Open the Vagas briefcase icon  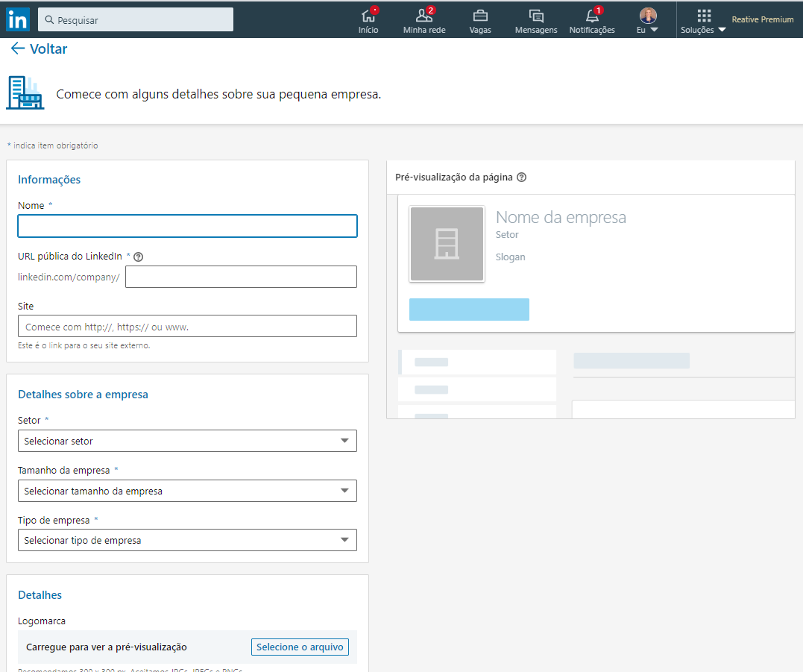[480, 16]
